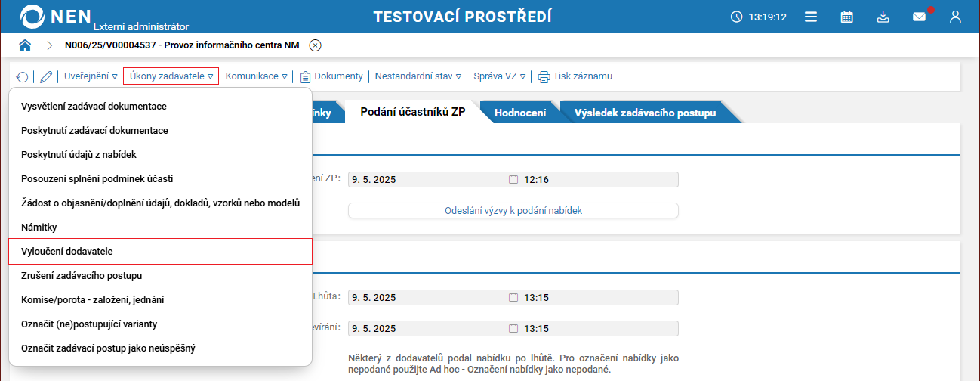980x381 pixels.
Task: Choose Komise/porota - založení, jednání
Action: click(160, 299)
